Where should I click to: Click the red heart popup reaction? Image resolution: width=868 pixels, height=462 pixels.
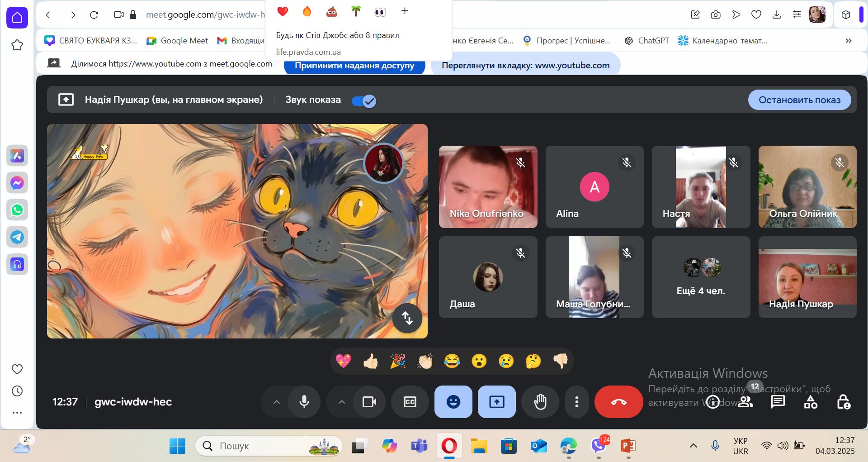(x=283, y=11)
